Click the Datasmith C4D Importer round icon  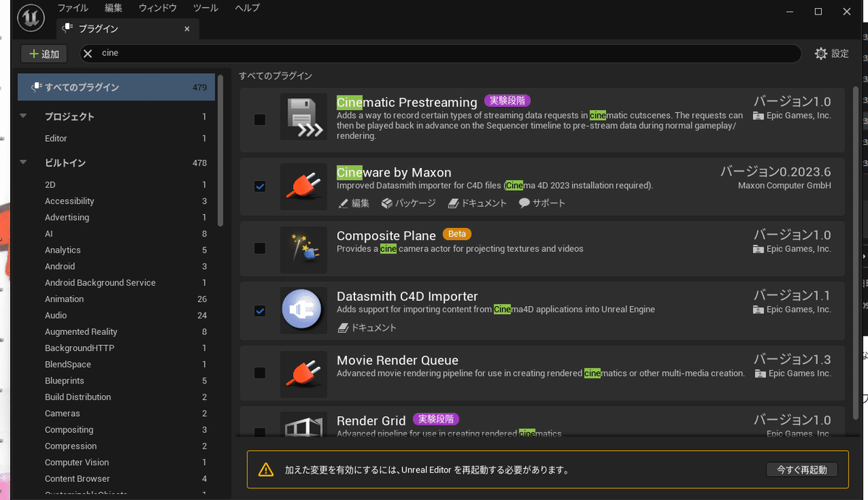(304, 310)
